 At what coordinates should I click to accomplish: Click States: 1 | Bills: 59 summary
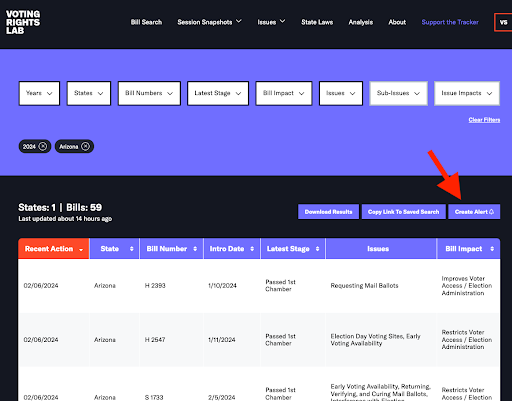tap(60, 207)
